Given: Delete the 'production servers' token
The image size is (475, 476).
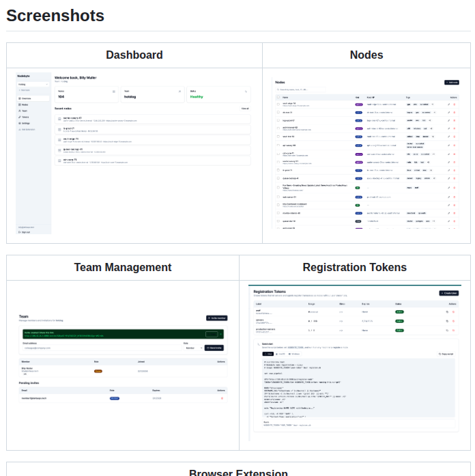Looking at the screenshot, I should tap(453, 331).
